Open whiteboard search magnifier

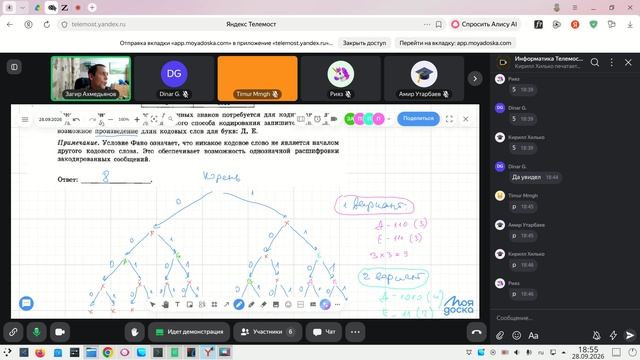tap(171, 119)
